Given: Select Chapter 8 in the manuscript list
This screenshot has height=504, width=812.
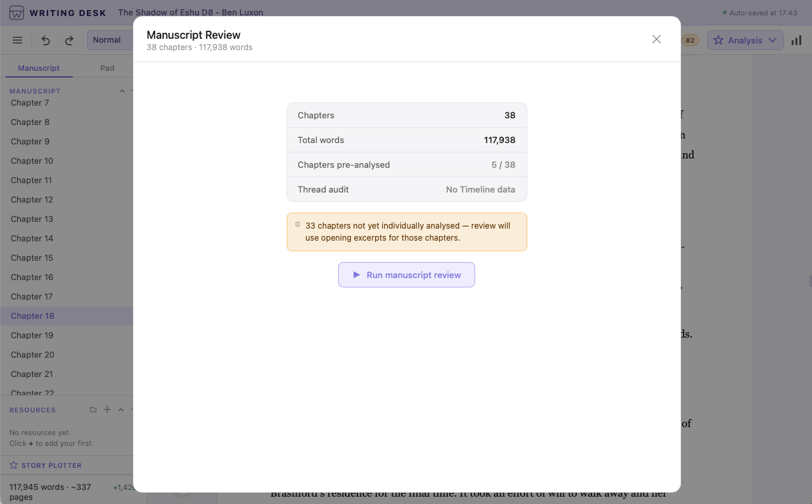Looking at the screenshot, I should [x=67, y=122].
